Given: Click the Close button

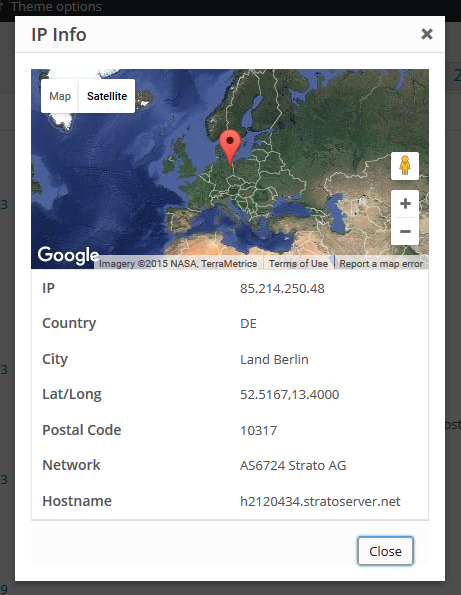Looking at the screenshot, I should click(385, 551).
